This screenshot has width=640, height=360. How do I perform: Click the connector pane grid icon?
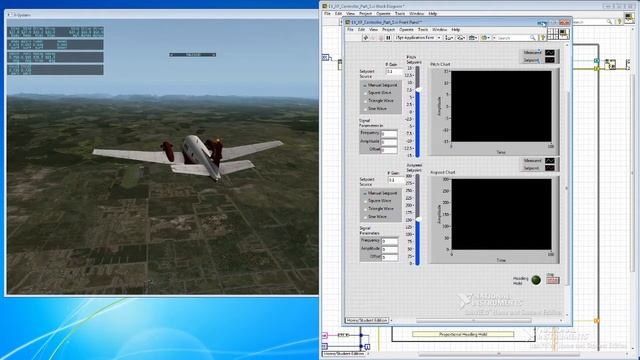tap(553, 33)
